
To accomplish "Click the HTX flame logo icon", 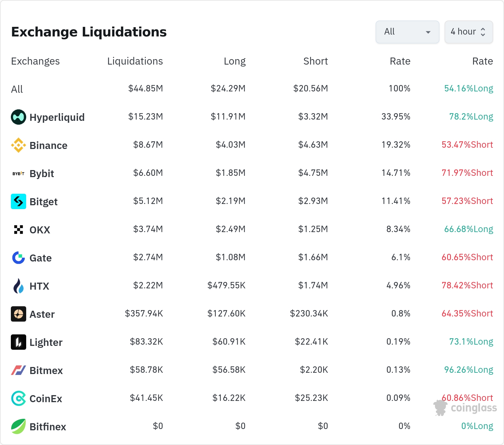I will (19, 286).
